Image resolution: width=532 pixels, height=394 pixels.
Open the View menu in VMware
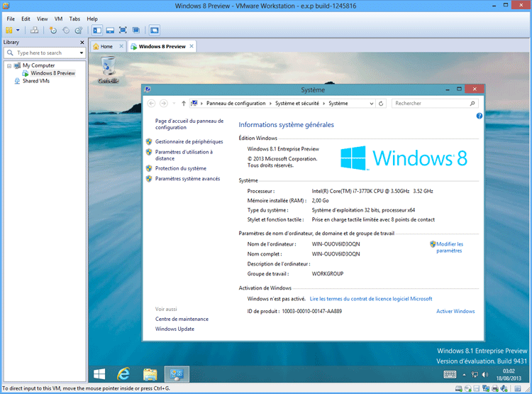tap(43, 18)
